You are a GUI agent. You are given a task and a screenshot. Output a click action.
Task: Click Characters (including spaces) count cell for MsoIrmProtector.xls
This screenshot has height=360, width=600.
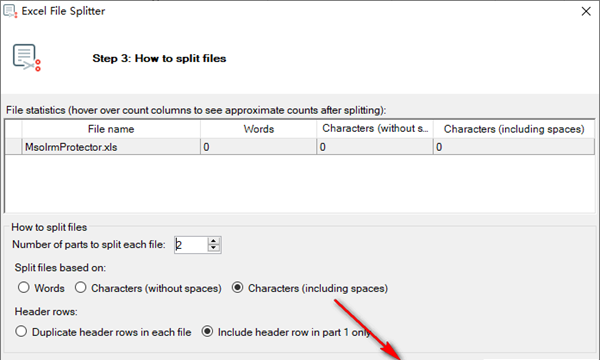tap(514, 147)
